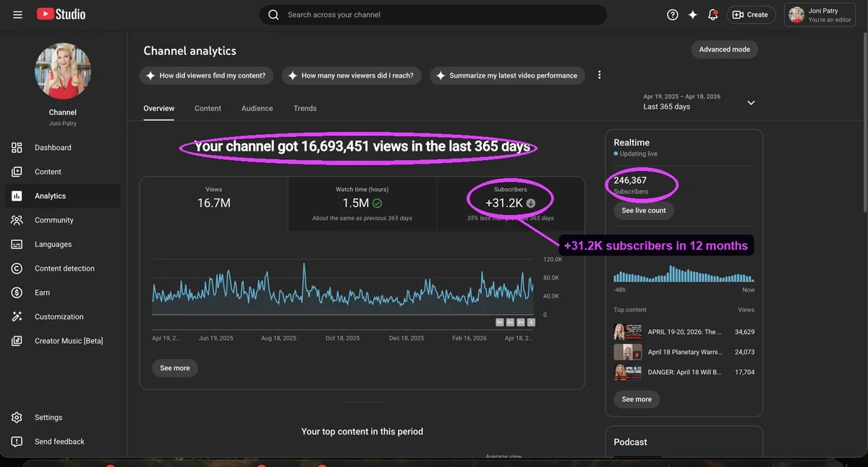
Task: Click the down arrow beside +31.2K
Action: coord(531,203)
